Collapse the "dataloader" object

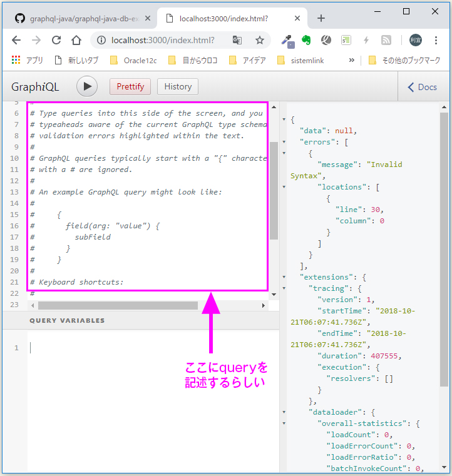(284, 412)
